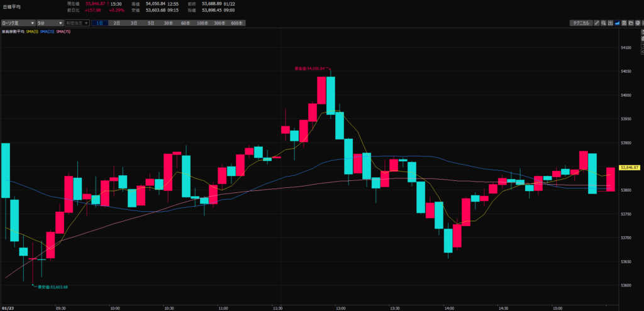The height and width of the screenshot is (311, 644).
Task: Click the 600本 bar count button
Action: [x=236, y=23]
